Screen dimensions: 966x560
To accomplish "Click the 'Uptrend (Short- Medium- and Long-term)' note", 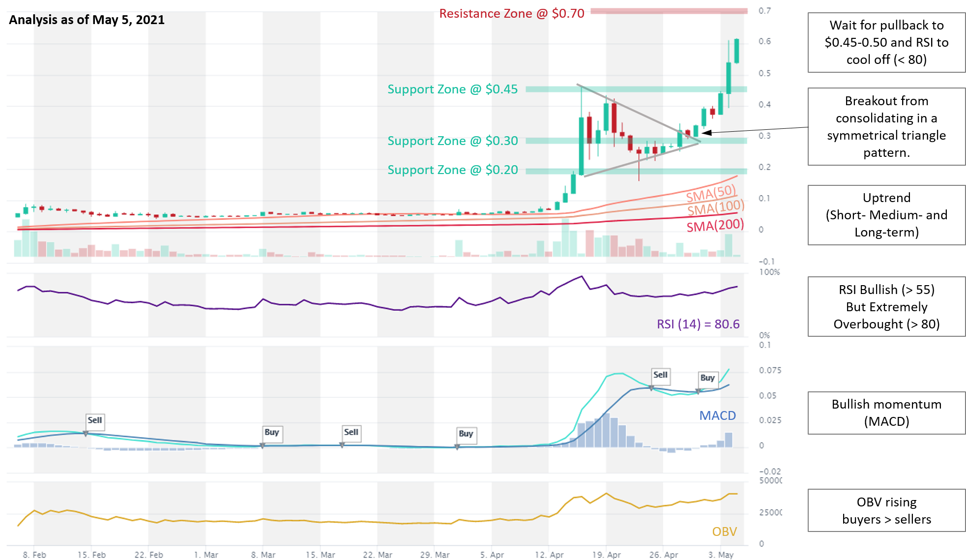I will coord(886,215).
